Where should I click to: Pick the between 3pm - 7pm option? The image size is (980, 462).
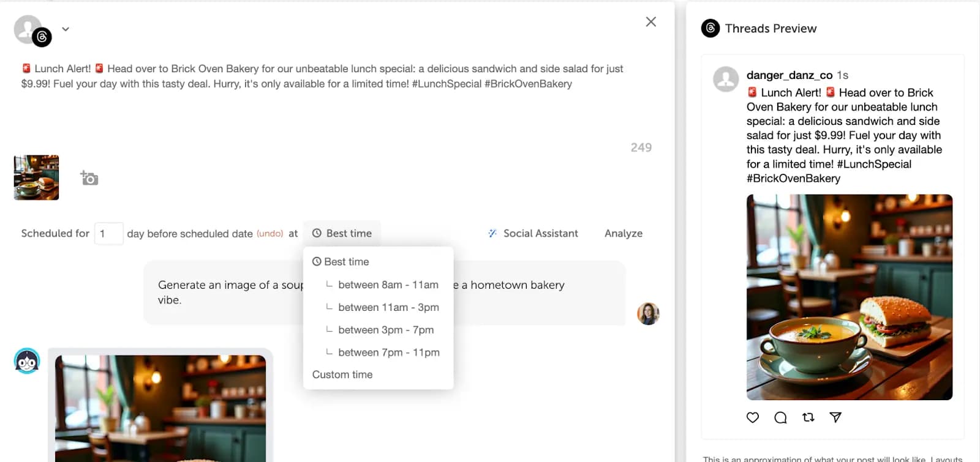(x=385, y=330)
